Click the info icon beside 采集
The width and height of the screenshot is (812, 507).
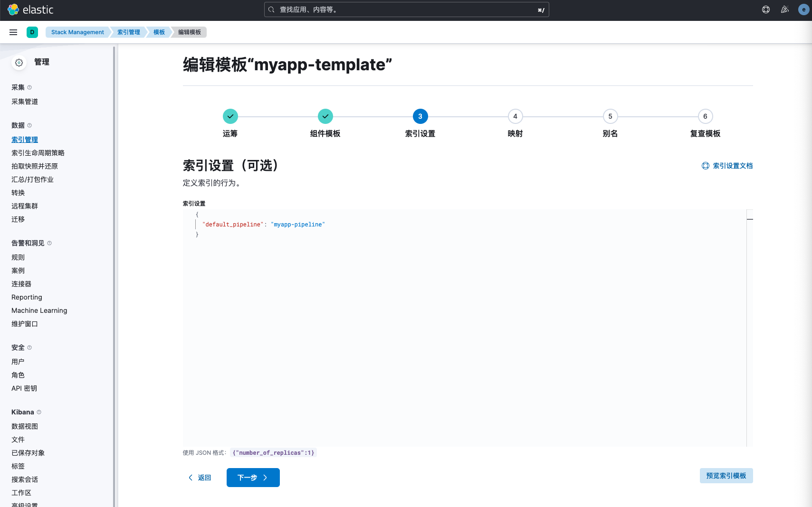[x=29, y=87]
